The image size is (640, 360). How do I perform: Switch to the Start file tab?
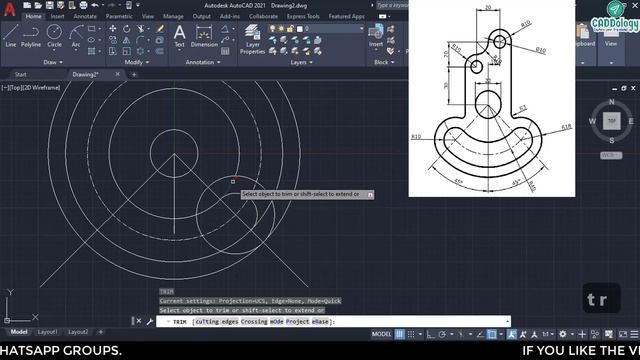coord(20,74)
